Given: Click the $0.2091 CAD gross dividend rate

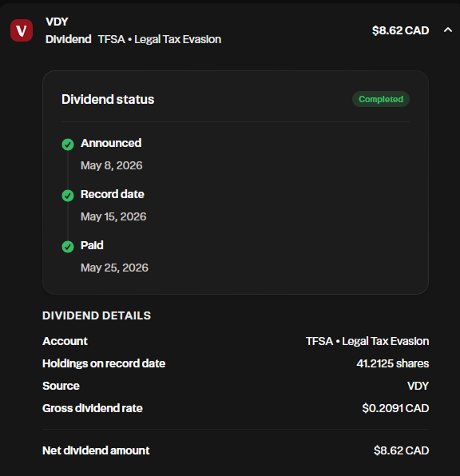Looking at the screenshot, I should pos(395,408).
